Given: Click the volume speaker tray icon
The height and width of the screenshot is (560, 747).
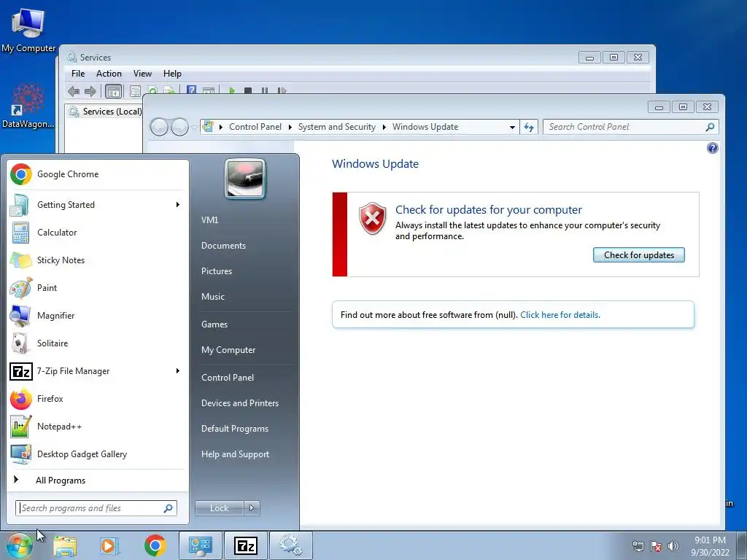Looking at the screenshot, I should [x=673, y=546].
